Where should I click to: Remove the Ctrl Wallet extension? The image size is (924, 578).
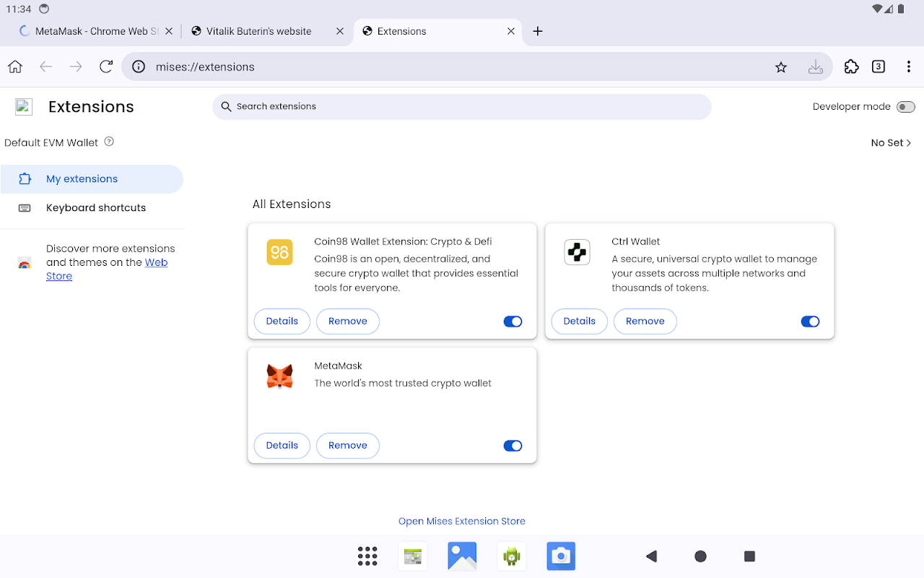click(x=645, y=322)
